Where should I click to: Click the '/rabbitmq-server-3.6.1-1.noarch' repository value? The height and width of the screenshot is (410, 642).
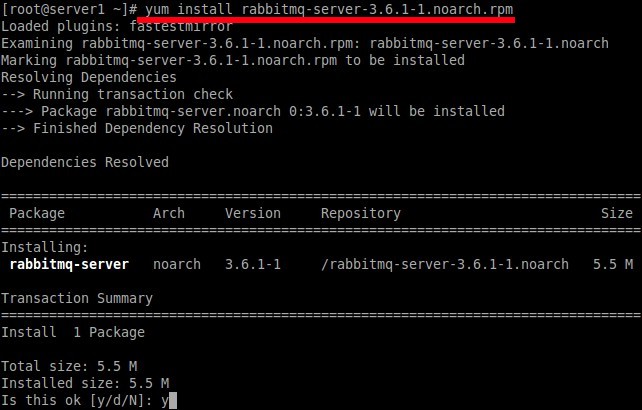click(445, 265)
